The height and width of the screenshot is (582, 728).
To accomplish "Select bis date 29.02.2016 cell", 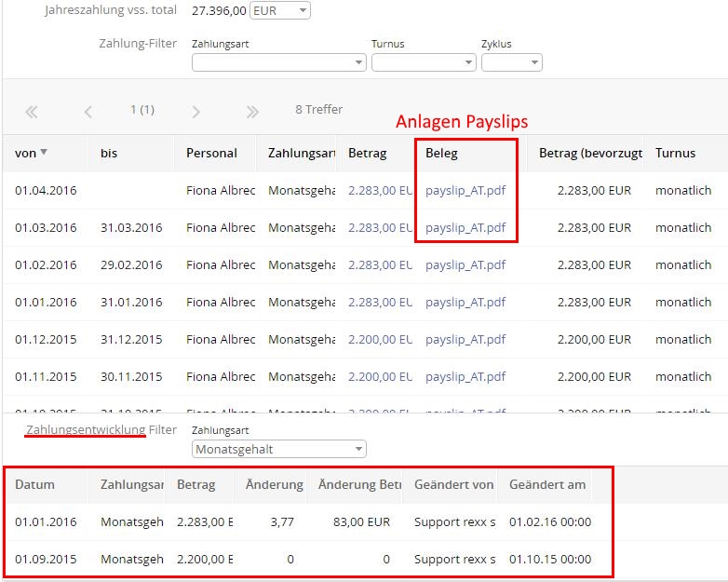I will click(131, 264).
